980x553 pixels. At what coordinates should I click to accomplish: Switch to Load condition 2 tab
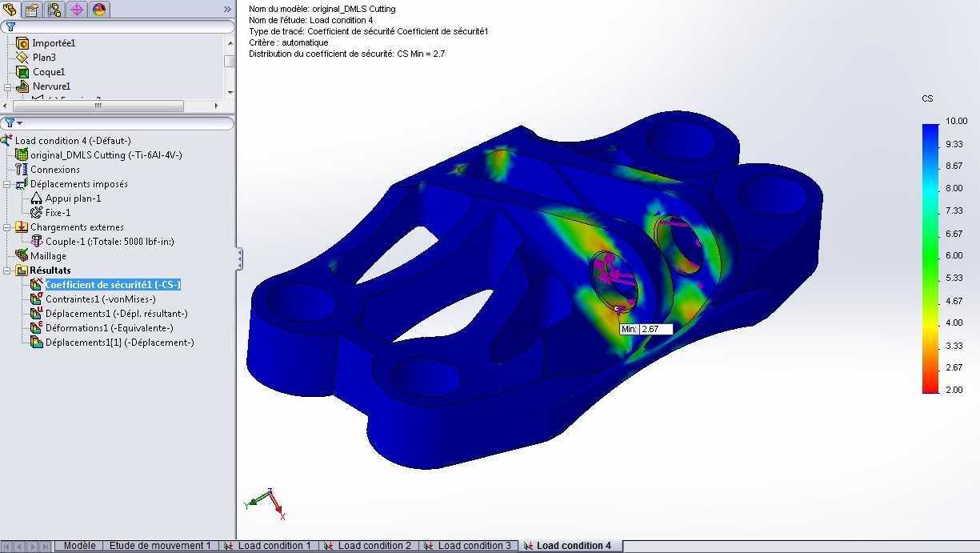point(368,546)
